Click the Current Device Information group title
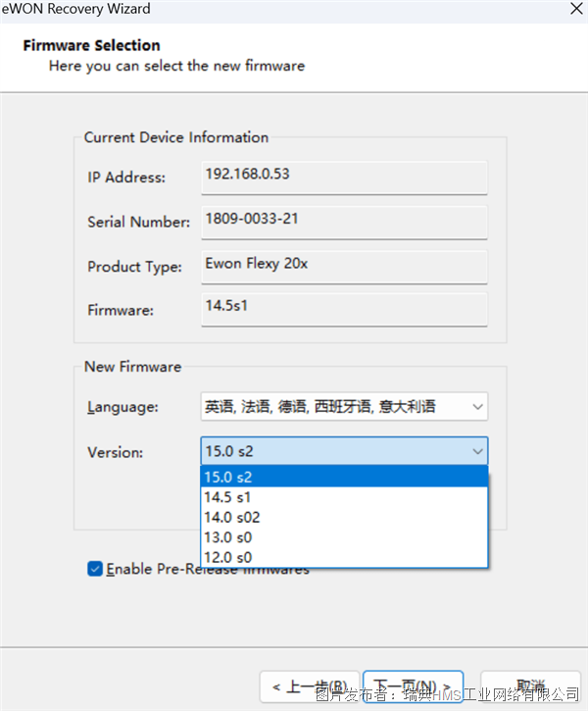Image resolution: width=588 pixels, height=711 pixels. [x=176, y=137]
